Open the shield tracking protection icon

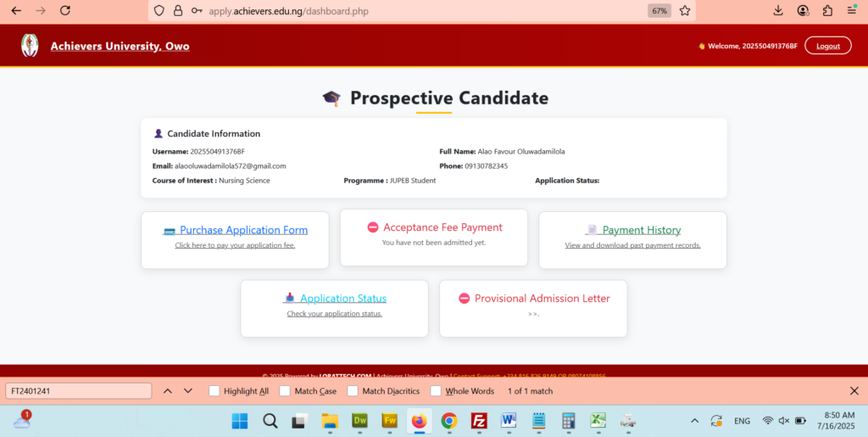pos(159,10)
